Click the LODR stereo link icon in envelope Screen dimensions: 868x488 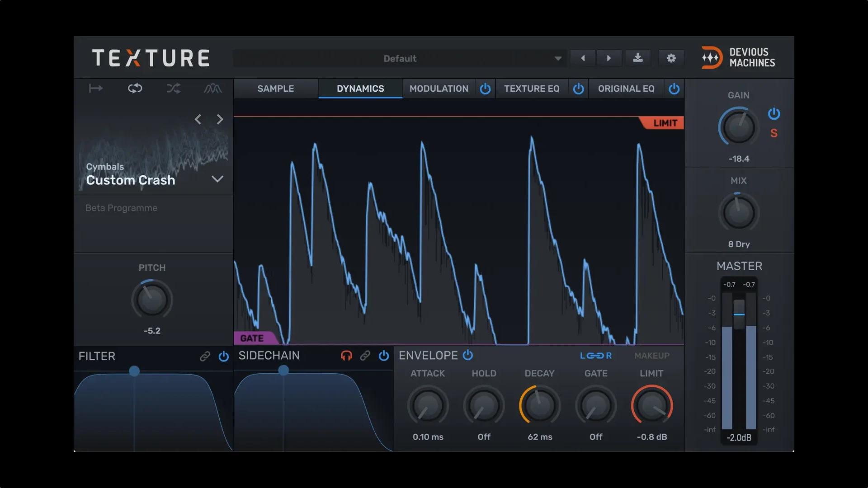596,355
